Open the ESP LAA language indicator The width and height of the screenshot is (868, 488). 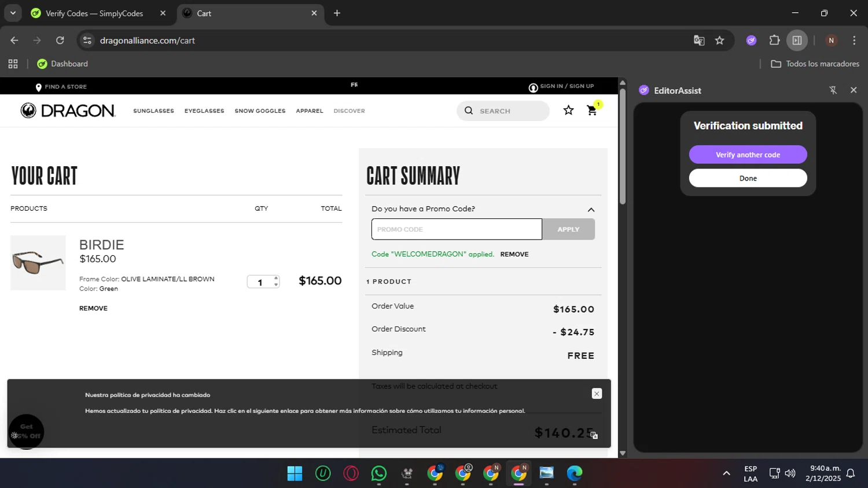pyautogui.click(x=751, y=474)
